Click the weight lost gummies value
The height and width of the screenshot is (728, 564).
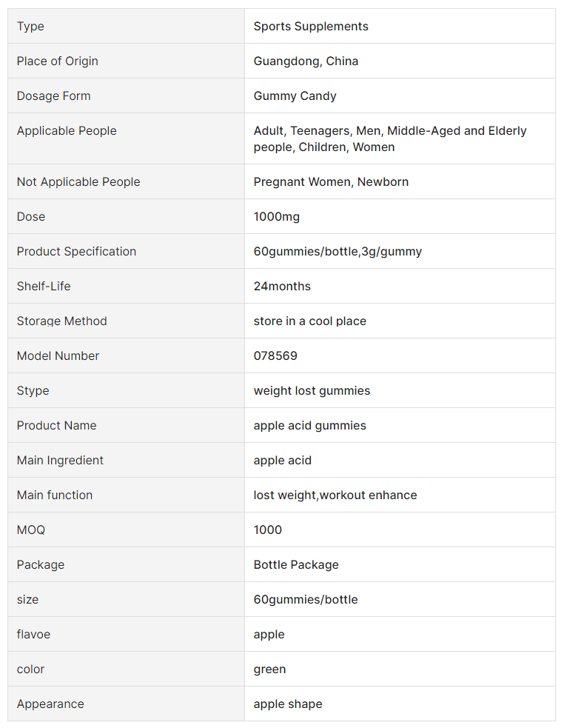312,391
